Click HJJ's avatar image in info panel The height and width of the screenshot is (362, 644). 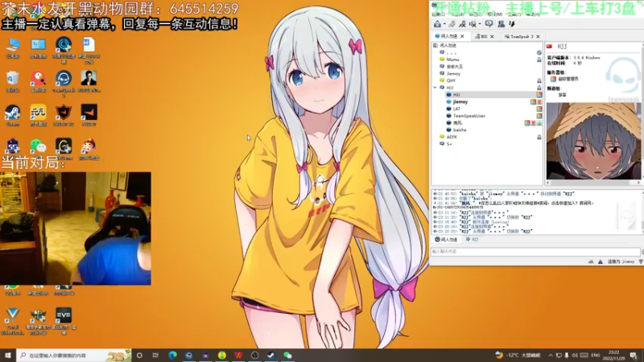click(593, 141)
